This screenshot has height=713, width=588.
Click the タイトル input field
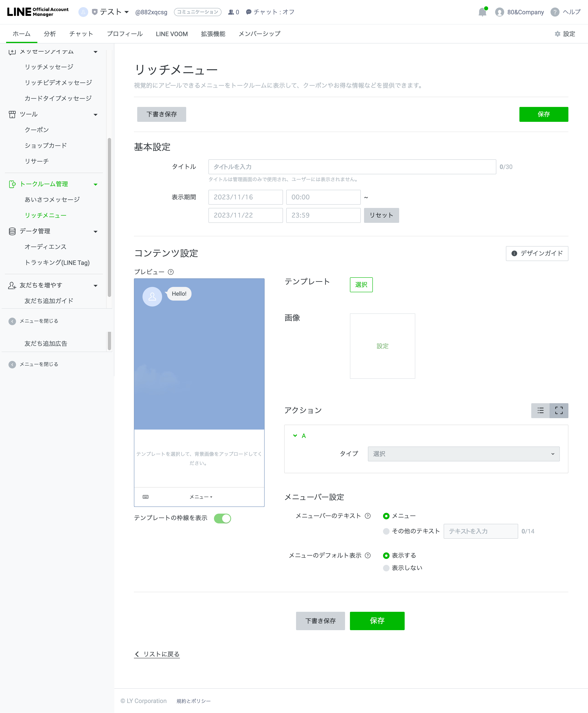pyautogui.click(x=352, y=167)
